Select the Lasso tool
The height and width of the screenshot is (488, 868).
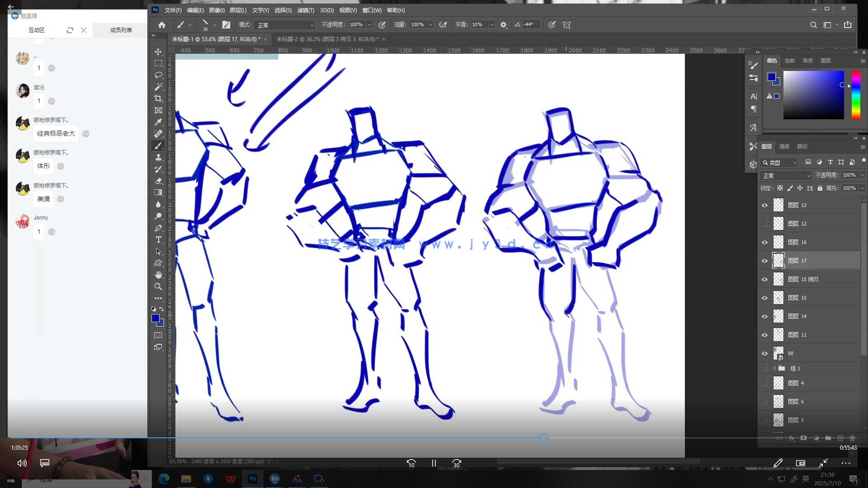pyautogui.click(x=158, y=75)
